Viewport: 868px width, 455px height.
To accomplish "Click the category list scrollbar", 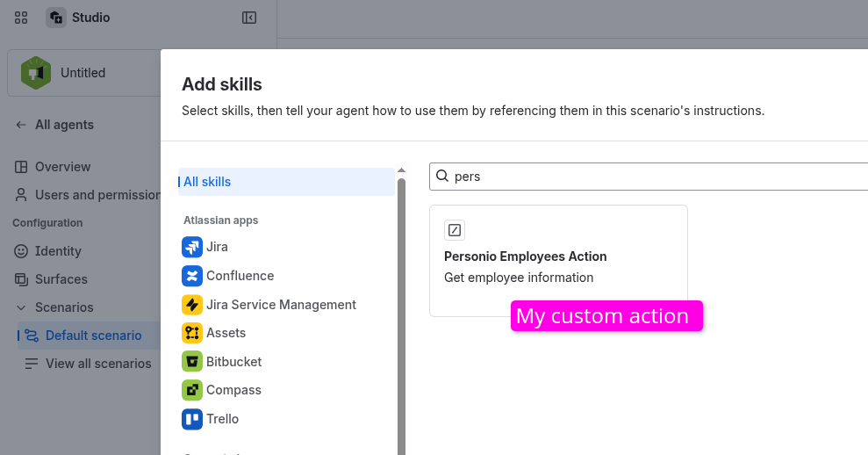I will (401, 316).
